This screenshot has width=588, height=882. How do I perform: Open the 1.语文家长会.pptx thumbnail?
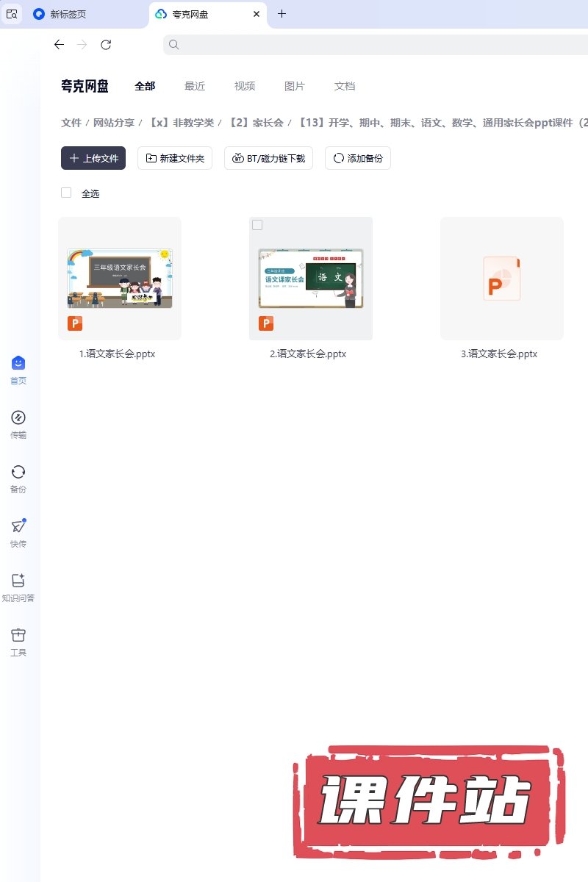click(x=120, y=278)
